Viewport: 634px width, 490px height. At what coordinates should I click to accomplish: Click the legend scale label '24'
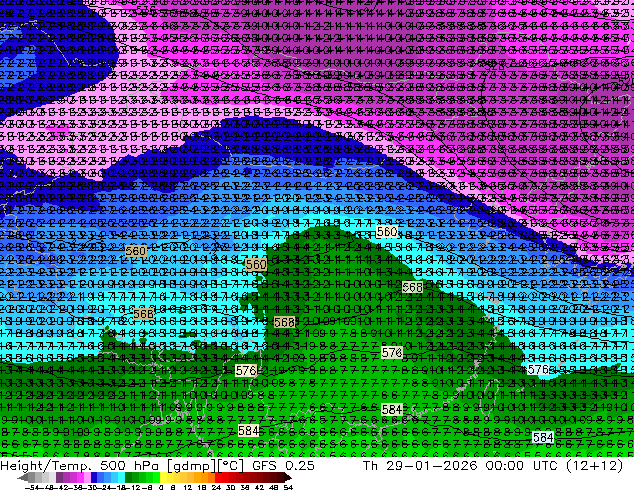(x=216, y=488)
